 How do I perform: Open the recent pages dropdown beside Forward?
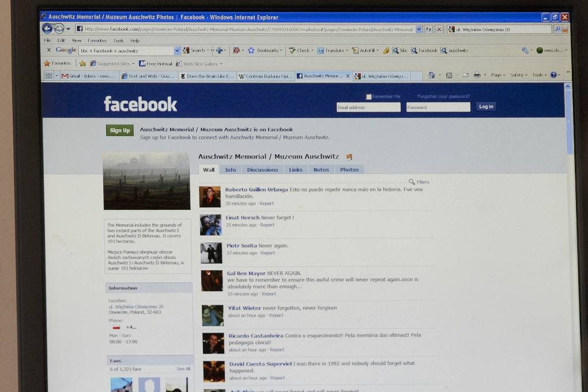point(68,29)
